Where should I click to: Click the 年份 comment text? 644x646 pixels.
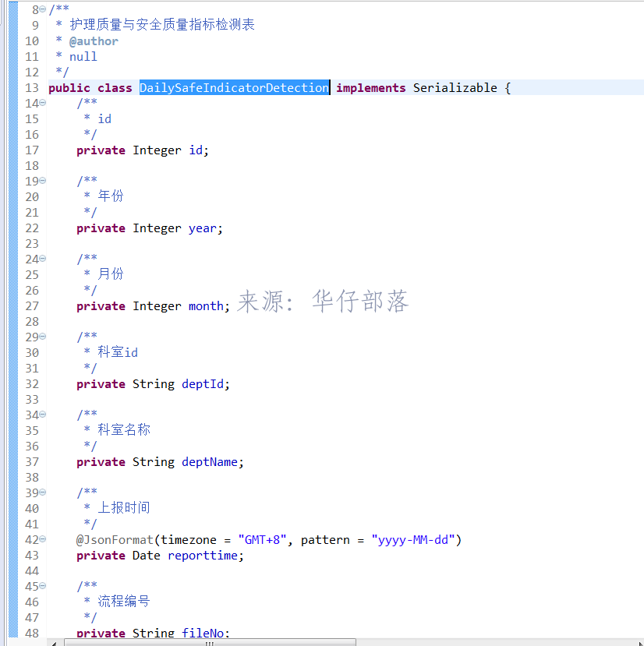click(x=111, y=196)
